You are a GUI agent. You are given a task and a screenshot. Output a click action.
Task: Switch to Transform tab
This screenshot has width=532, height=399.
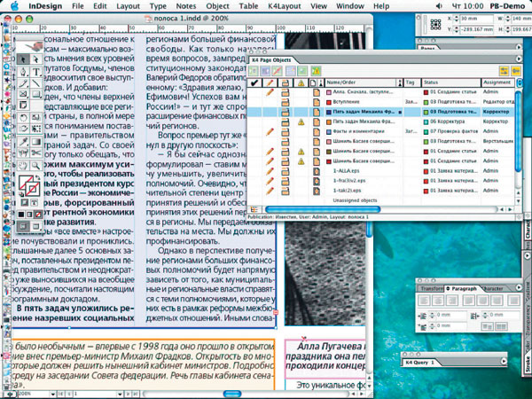click(431, 289)
